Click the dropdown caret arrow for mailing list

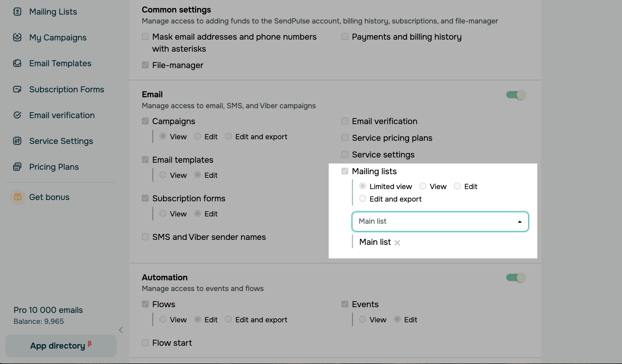point(520,222)
